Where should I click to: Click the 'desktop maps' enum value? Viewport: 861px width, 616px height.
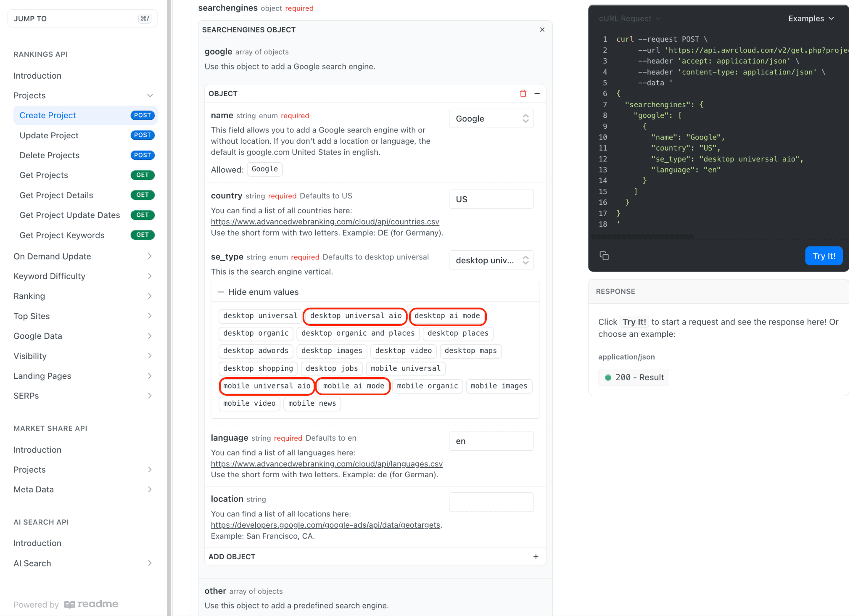[470, 351]
